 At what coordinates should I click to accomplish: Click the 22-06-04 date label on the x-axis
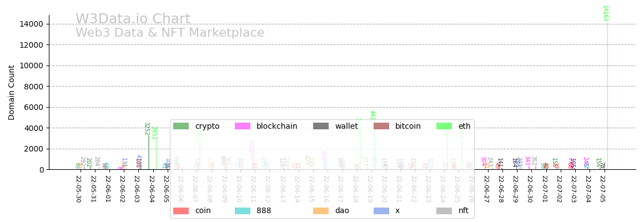point(150,189)
